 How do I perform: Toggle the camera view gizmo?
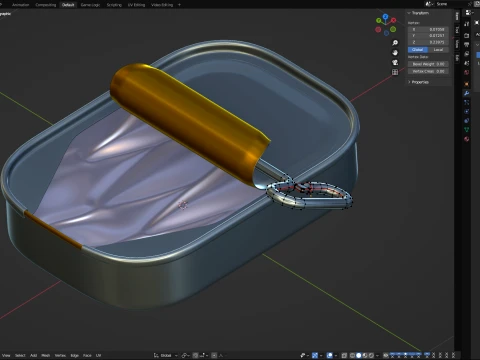[395, 62]
